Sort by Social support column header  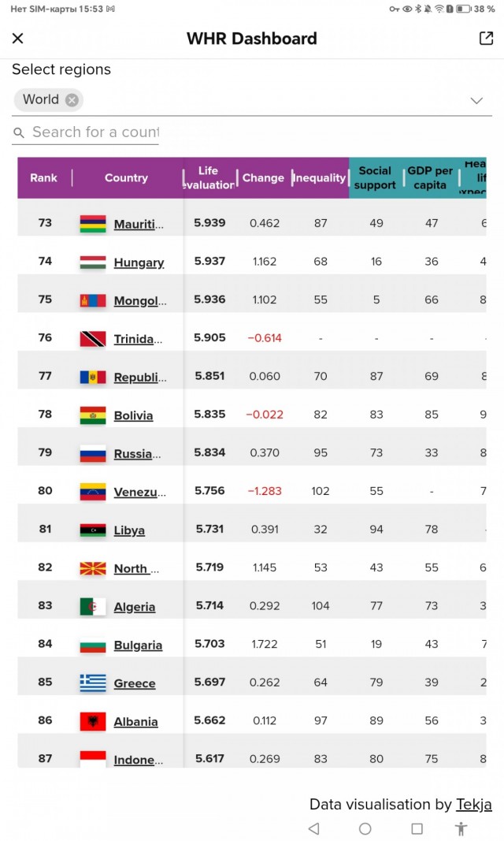(x=375, y=178)
